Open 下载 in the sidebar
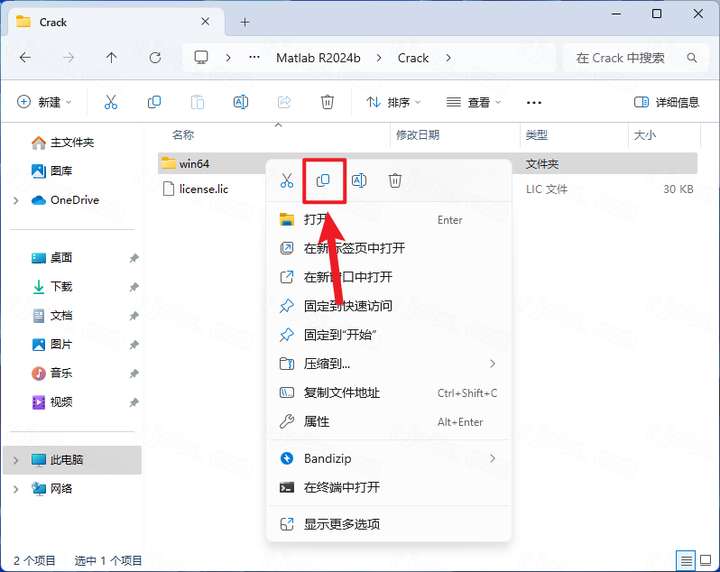This screenshot has height=572, width=720. pyautogui.click(x=52, y=286)
